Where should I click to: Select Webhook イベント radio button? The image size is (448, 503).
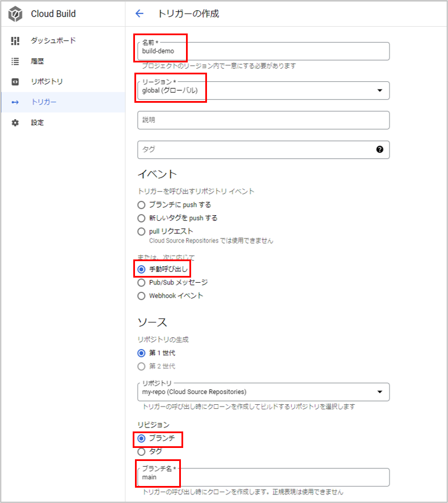click(141, 296)
